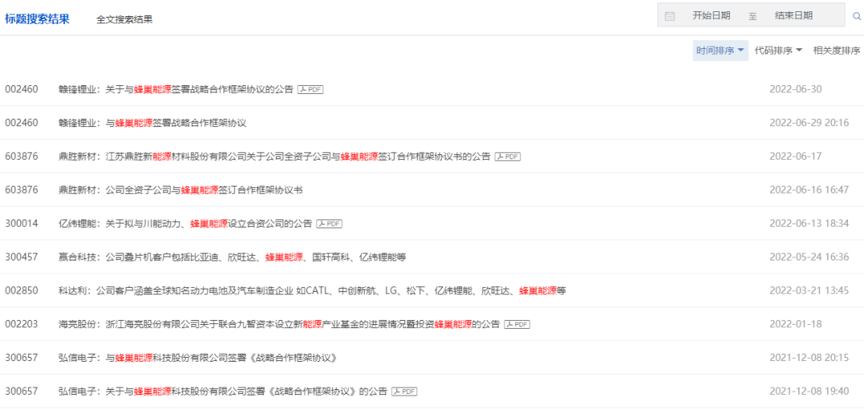This screenshot has height=410, width=868.
Task: Click stock code 603876 in 2022-06-16 row
Action: (x=22, y=190)
